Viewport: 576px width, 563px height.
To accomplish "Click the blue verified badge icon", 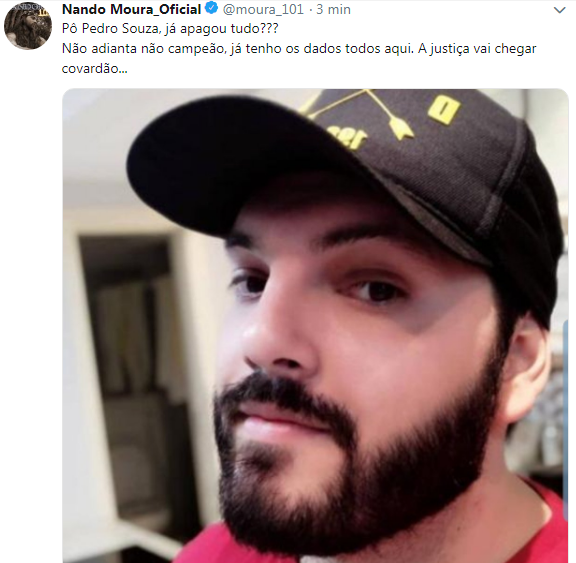I will [212, 8].
